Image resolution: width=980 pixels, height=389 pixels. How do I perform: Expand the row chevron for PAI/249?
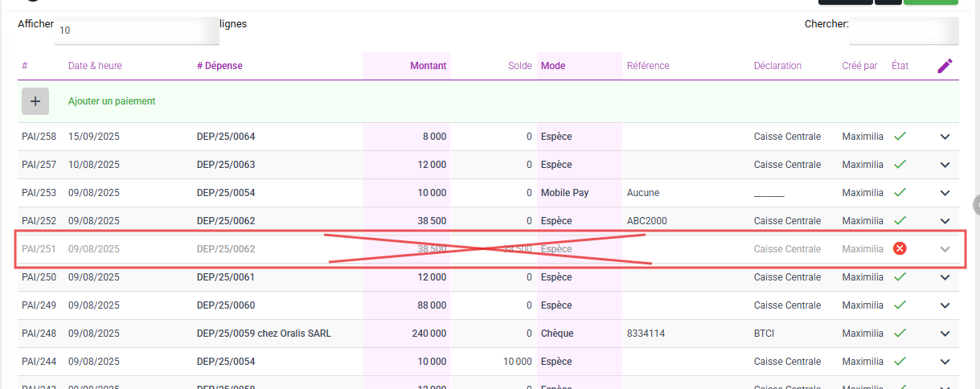coord(945,305)
